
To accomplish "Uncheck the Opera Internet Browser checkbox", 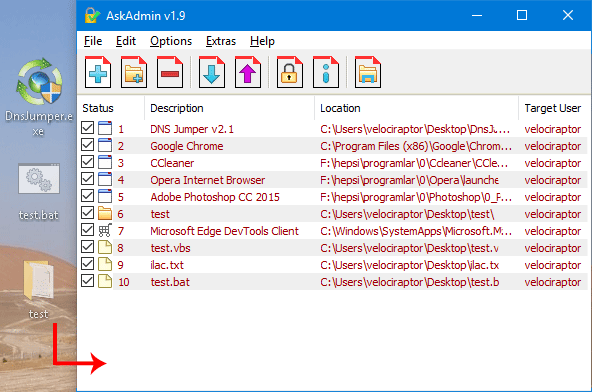I will coord(88,179).
